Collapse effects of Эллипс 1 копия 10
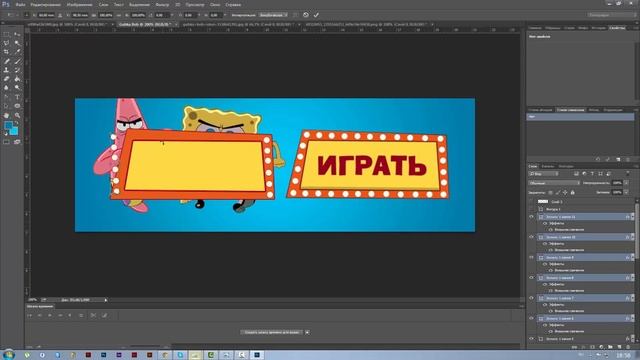This screenshot has width=640, height=360. pos(632,237)
